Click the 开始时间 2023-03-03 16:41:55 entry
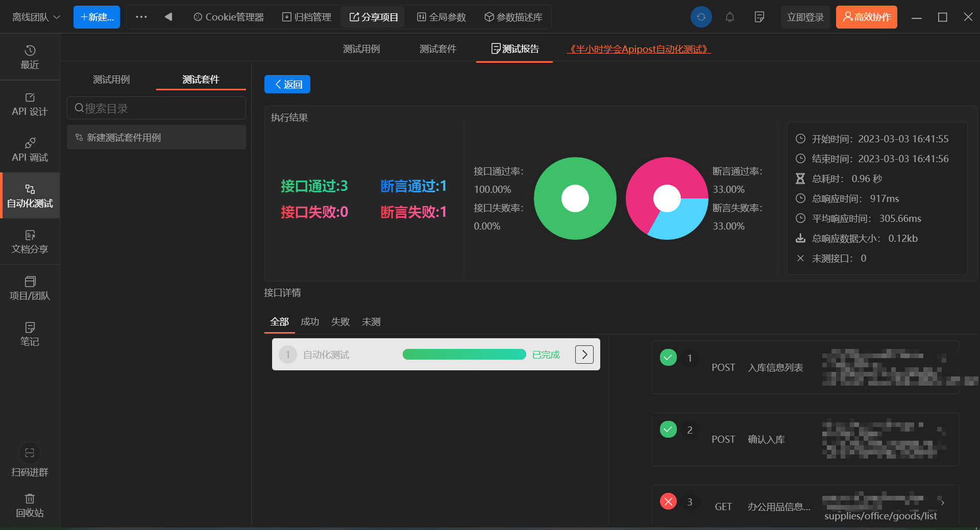 click(x=872, y=139)
